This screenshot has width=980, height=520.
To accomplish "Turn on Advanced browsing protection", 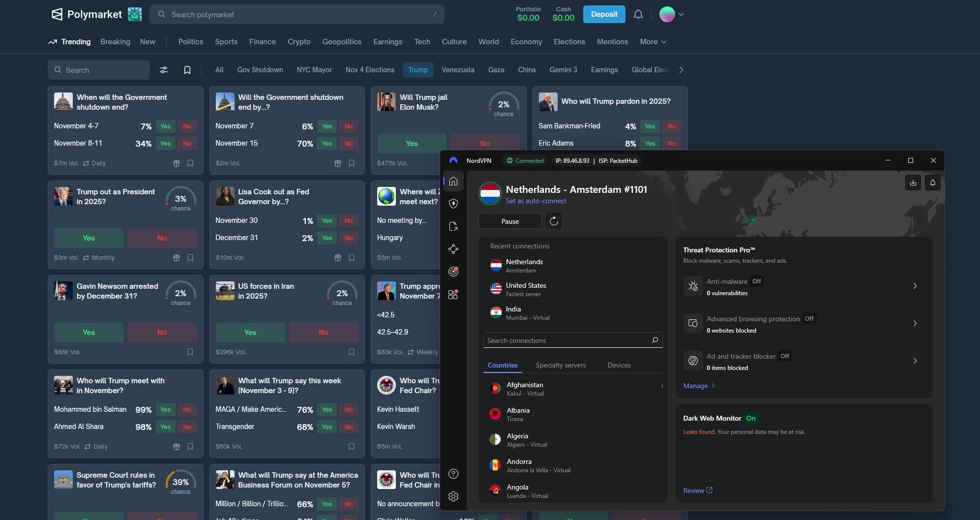I will tap(809, 318).
